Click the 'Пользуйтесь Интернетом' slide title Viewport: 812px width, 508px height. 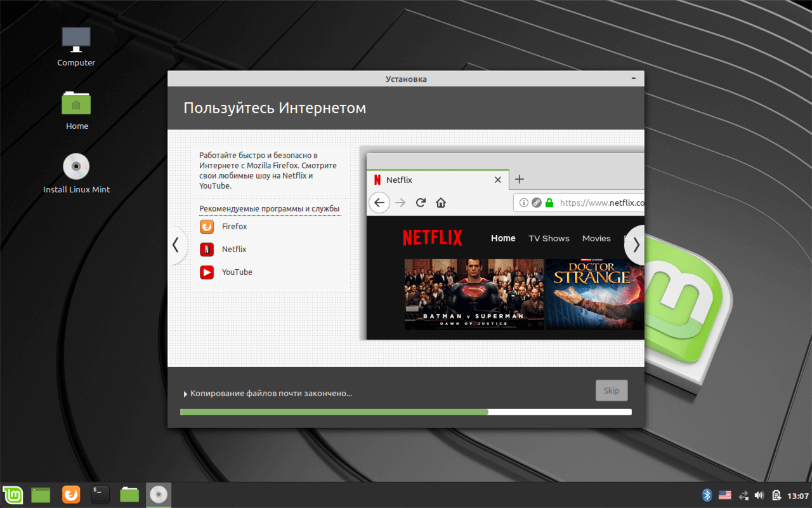(x=275, y=108)
